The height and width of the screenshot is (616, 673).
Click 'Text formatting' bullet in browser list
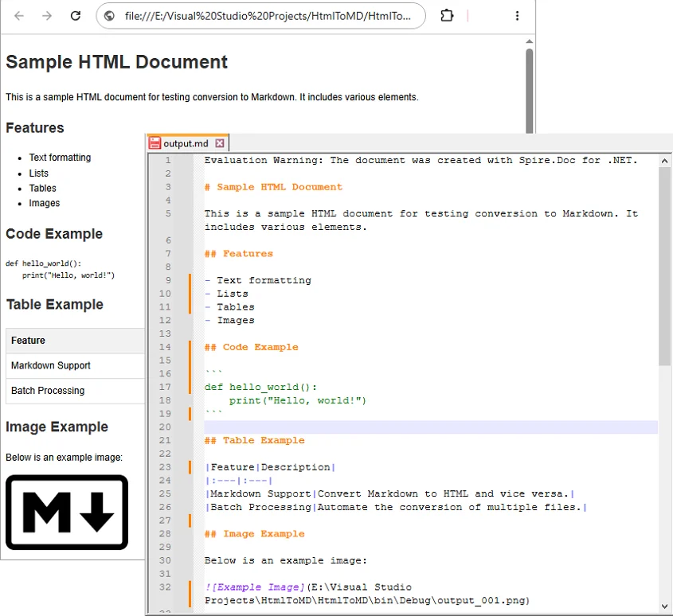[60, 158]
